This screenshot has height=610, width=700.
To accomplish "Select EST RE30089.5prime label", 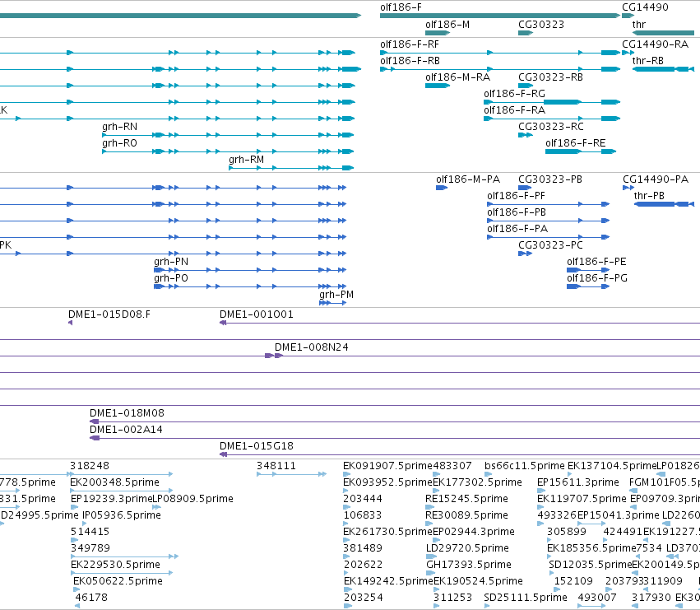I will coord(466,515).
